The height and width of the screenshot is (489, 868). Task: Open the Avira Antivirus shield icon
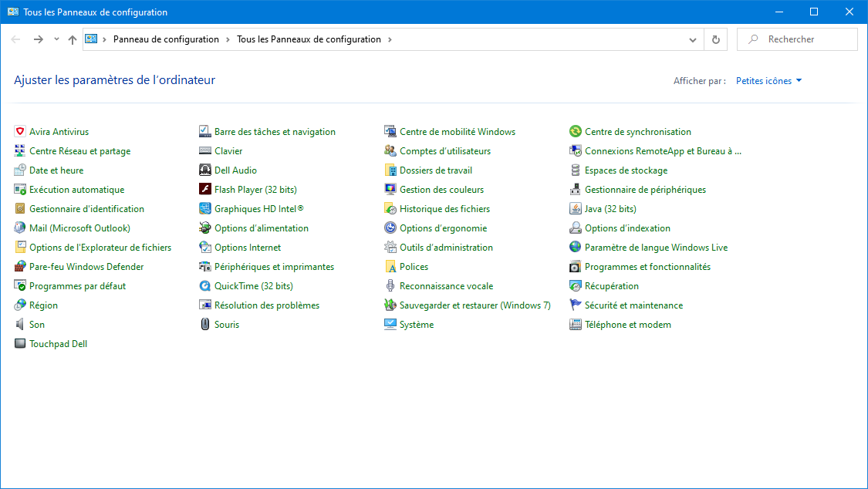(x=20, y=131)
